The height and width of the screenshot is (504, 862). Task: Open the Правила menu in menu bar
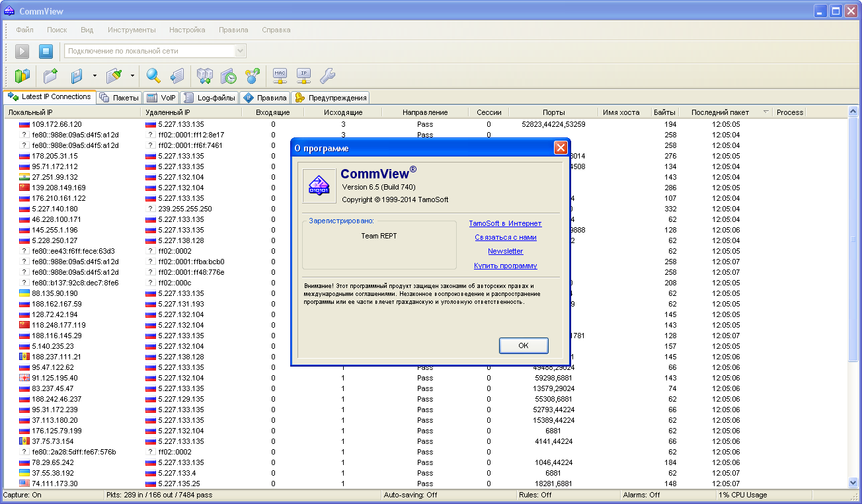(233, 30)
